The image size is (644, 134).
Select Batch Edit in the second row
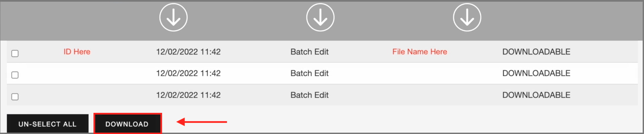point(309,73)
